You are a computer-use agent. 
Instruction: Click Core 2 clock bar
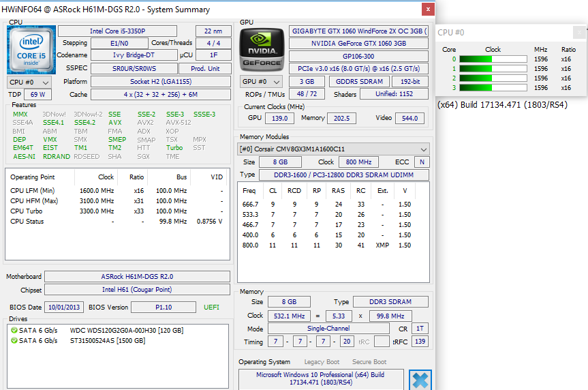point(493,78)
